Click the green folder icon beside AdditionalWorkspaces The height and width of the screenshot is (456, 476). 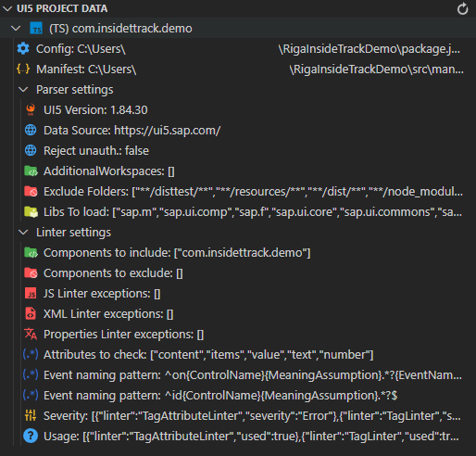(x=31, y=171)
